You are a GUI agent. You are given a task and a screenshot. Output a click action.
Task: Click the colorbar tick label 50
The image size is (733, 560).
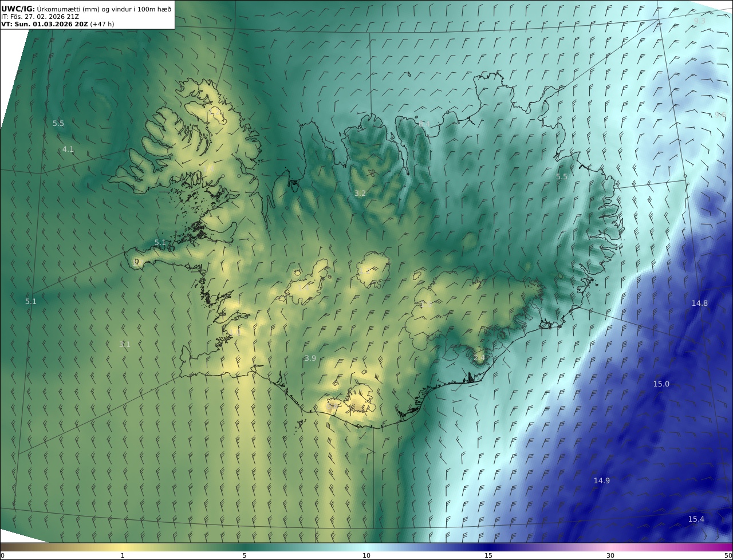click(728, 555)
